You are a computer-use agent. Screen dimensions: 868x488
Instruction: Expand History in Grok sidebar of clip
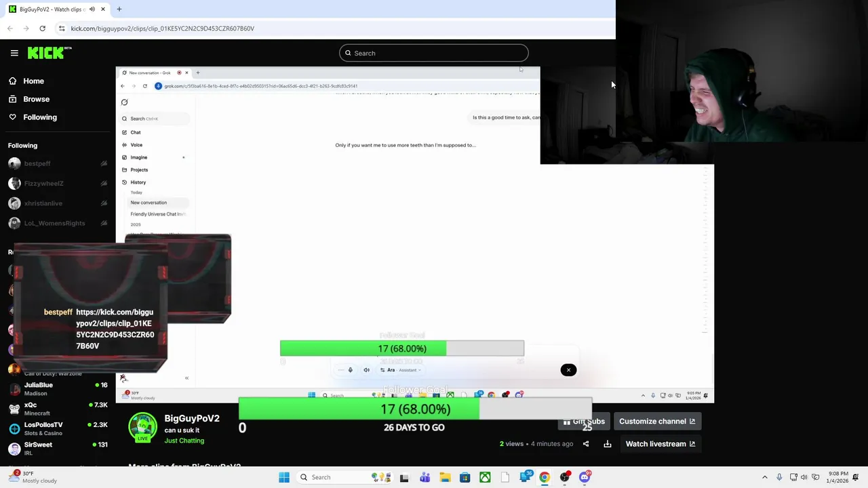tap(138, 182)
